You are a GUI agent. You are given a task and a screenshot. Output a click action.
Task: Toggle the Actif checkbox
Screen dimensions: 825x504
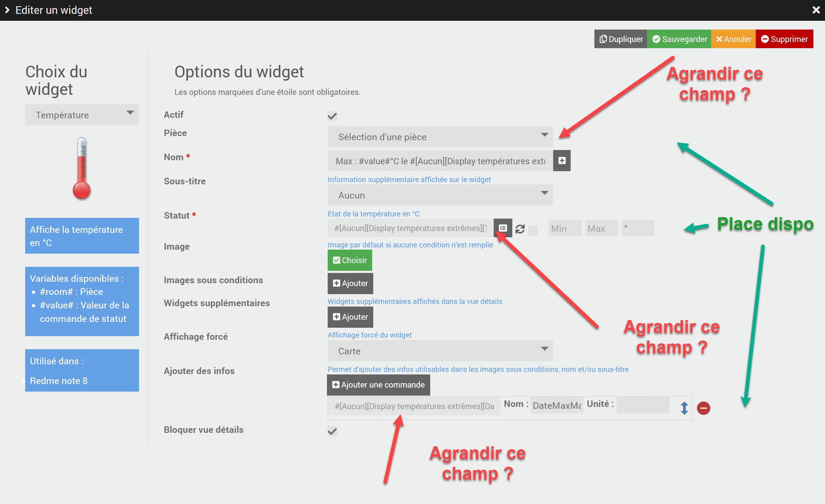click(332, 116)
